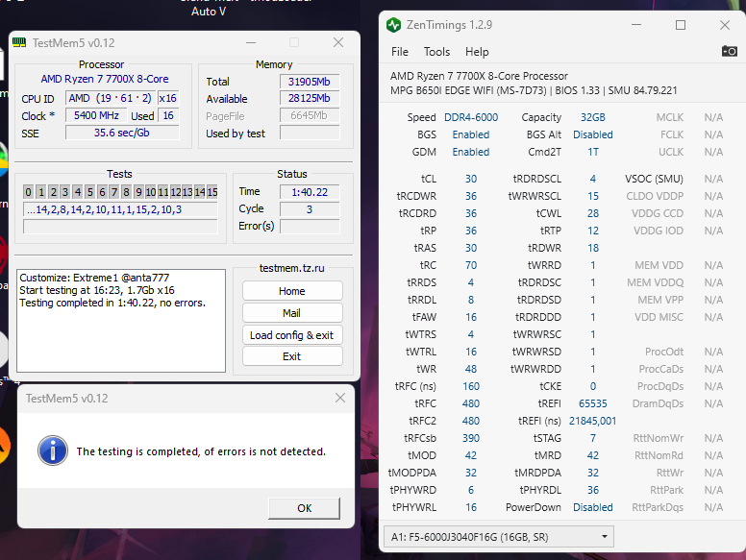Screen dimensions: 746x560
Task: Click the tCWL value 28
Action: [593, 213]
